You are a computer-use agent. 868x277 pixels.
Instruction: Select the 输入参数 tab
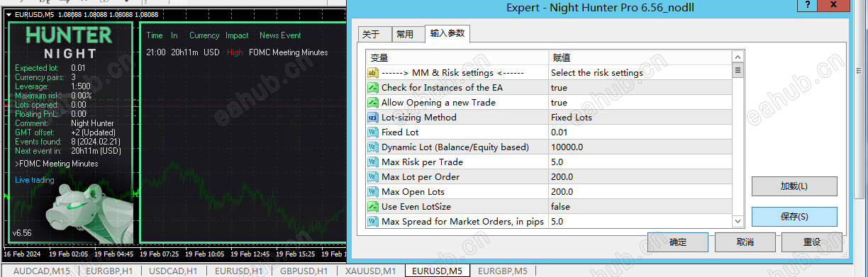447,33
